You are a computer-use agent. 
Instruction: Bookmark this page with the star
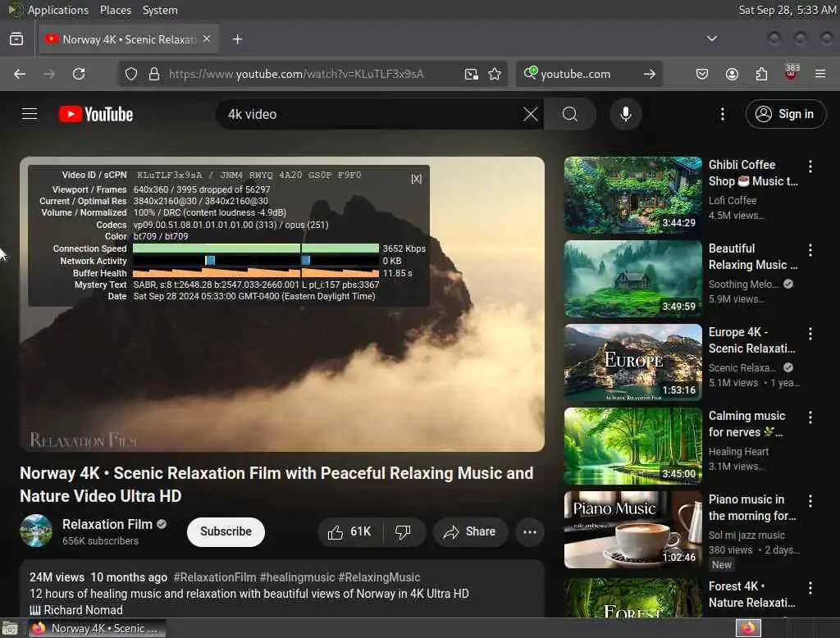tap(495, 74)
